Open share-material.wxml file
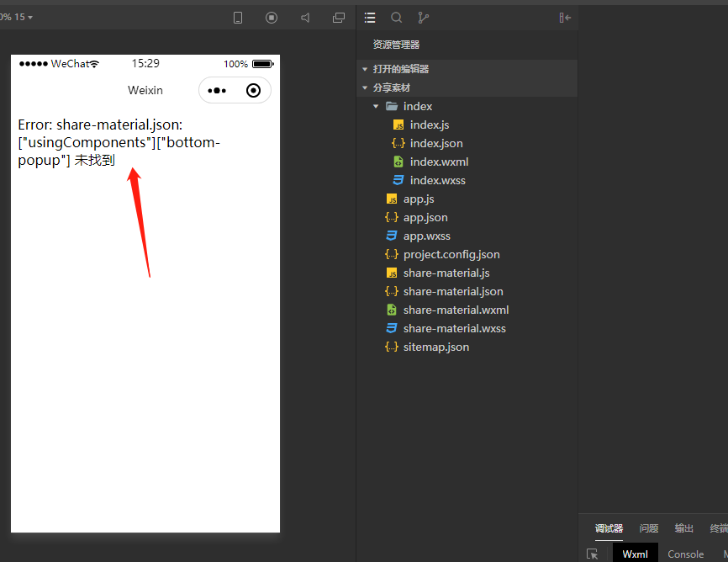This screenshot has width=728, height=562. click(x=467, y=310)
